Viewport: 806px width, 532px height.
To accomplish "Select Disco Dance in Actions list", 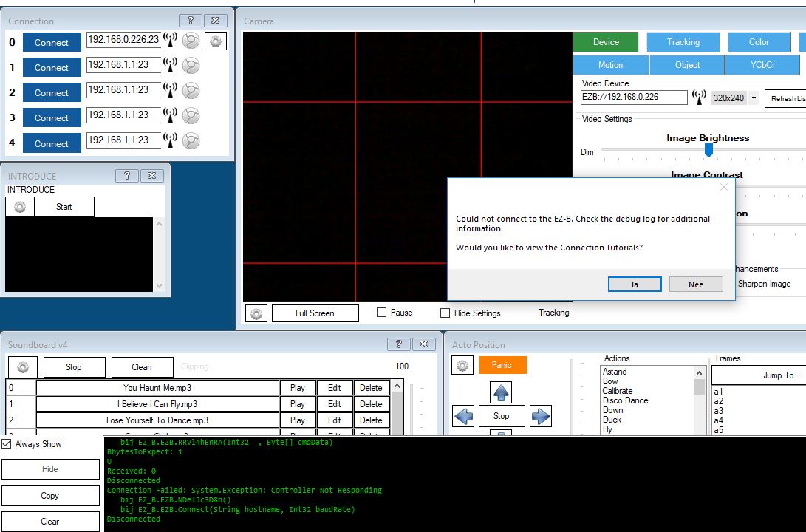I will coord(625,400).
